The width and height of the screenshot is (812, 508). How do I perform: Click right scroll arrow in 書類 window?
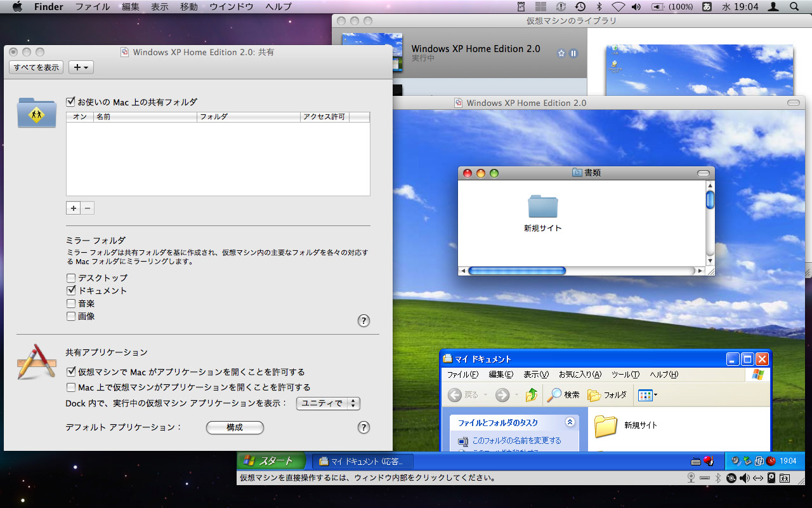pos(700,271)
